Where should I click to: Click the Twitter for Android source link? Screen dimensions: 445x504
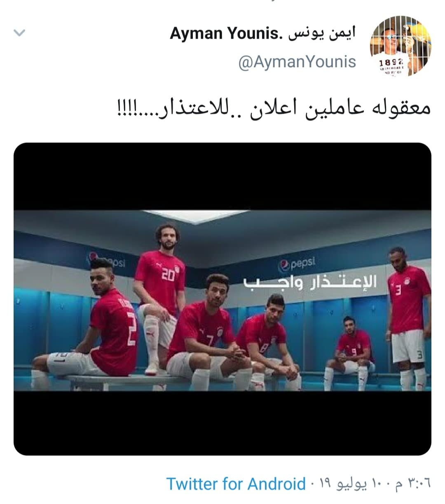(x=236, y=484)
